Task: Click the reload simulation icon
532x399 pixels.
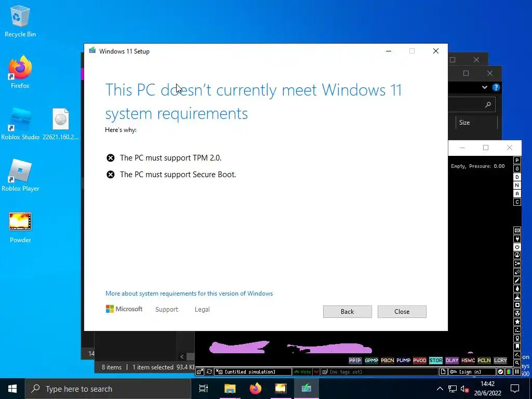Action: [x=209, y=372]
